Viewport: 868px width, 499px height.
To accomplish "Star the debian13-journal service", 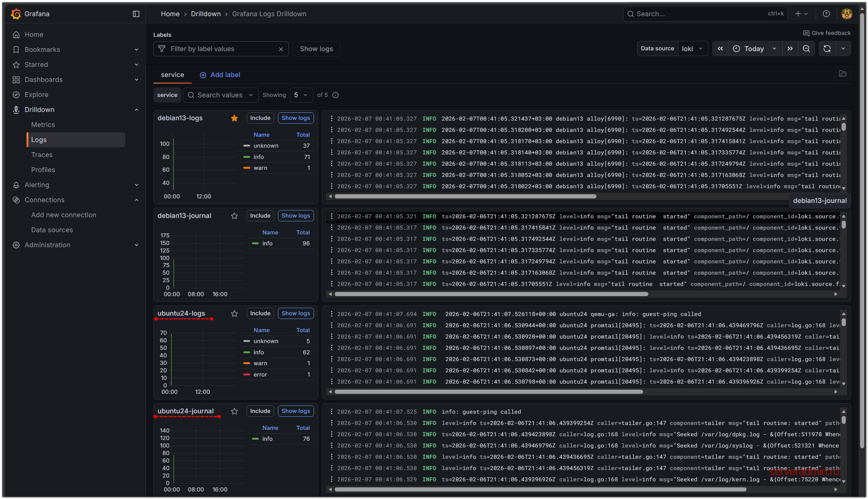I will coord(234,216).
